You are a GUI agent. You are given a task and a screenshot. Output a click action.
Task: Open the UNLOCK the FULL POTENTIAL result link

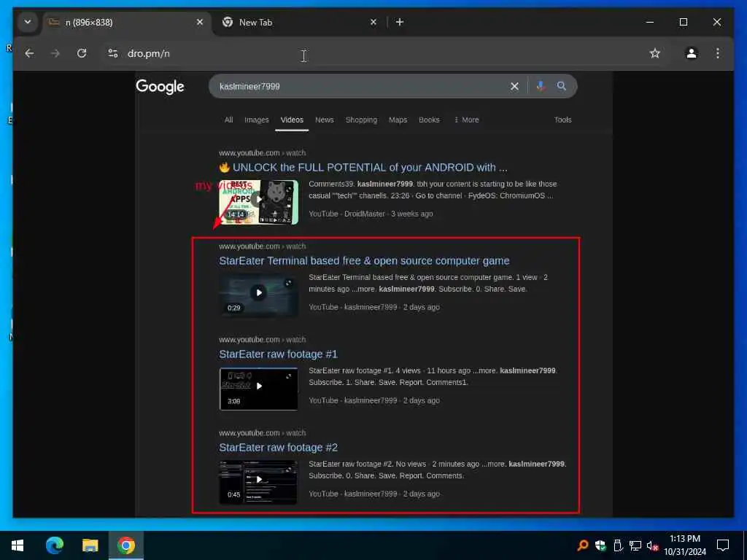(x=363, y=168)
